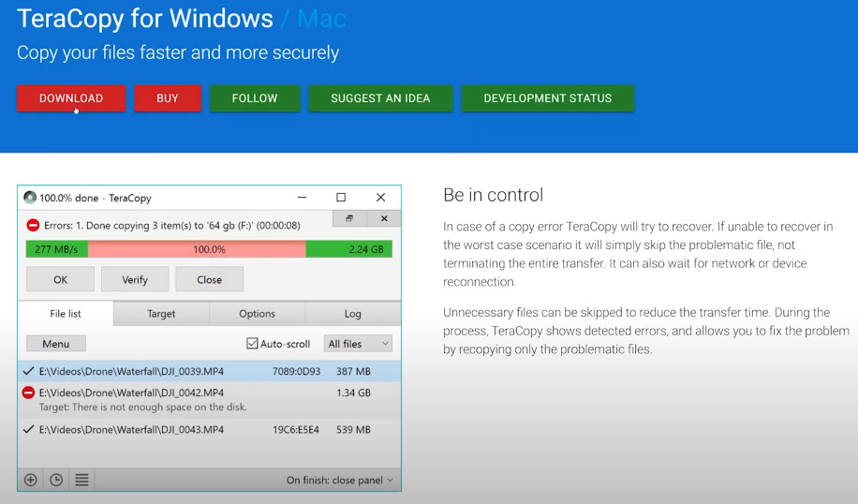Click the red DOWNLOAD button
The image size is (858, 504).
(71, 98)
